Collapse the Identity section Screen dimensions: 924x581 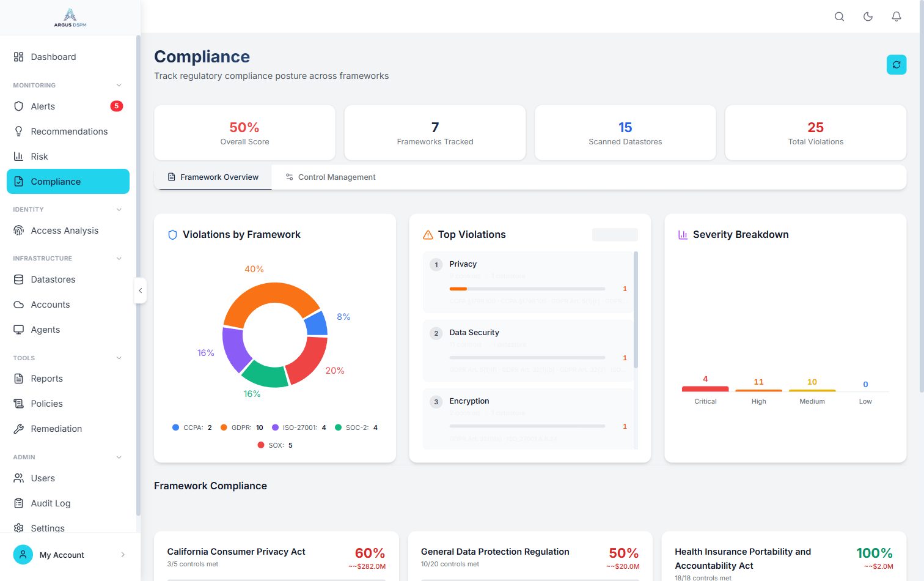(119, 209)
